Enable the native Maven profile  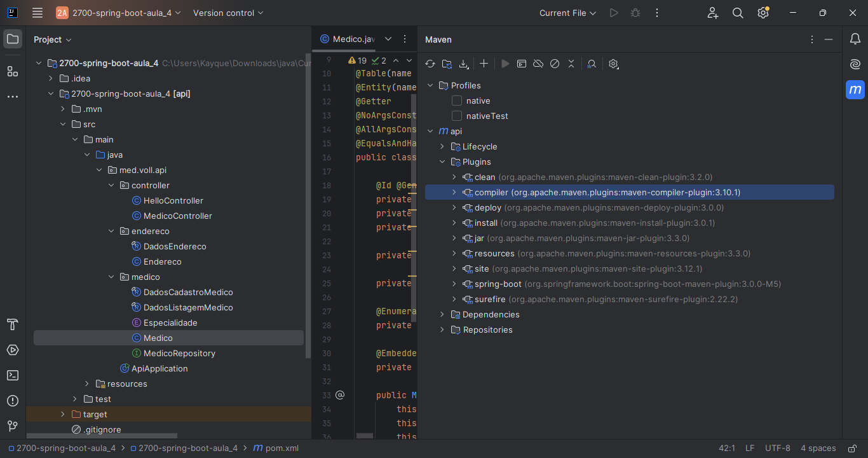[x=457, y=101]
